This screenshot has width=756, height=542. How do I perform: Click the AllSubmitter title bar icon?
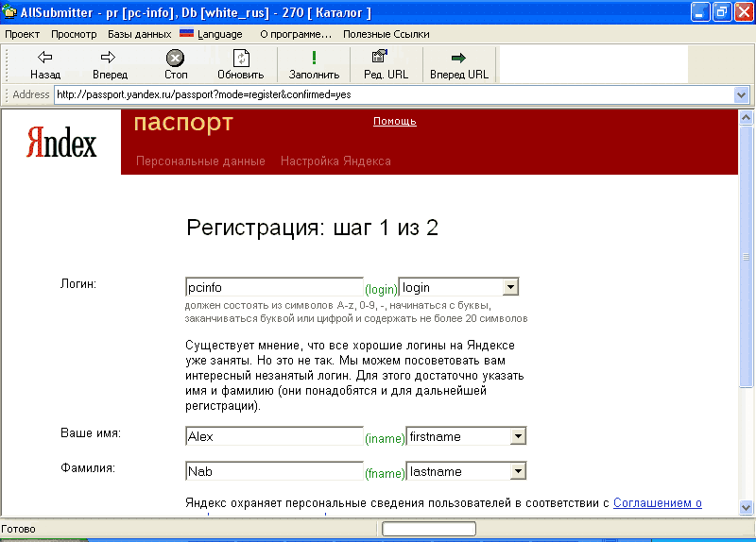[9, 11]
